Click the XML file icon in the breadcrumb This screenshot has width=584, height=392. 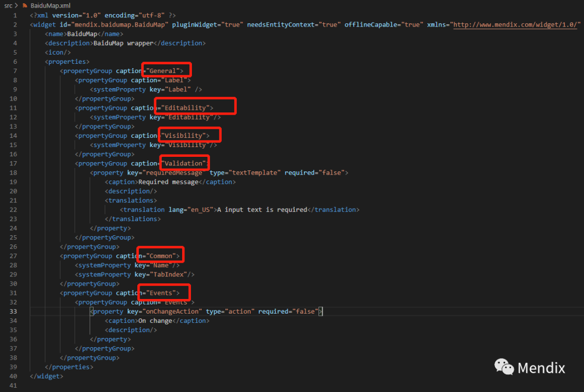24,5
